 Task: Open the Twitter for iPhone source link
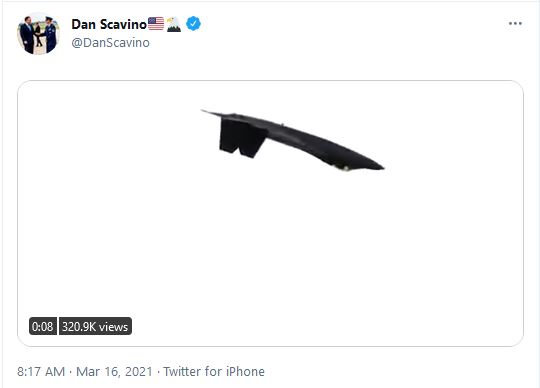pyautogui.click(x=214, y=372)
